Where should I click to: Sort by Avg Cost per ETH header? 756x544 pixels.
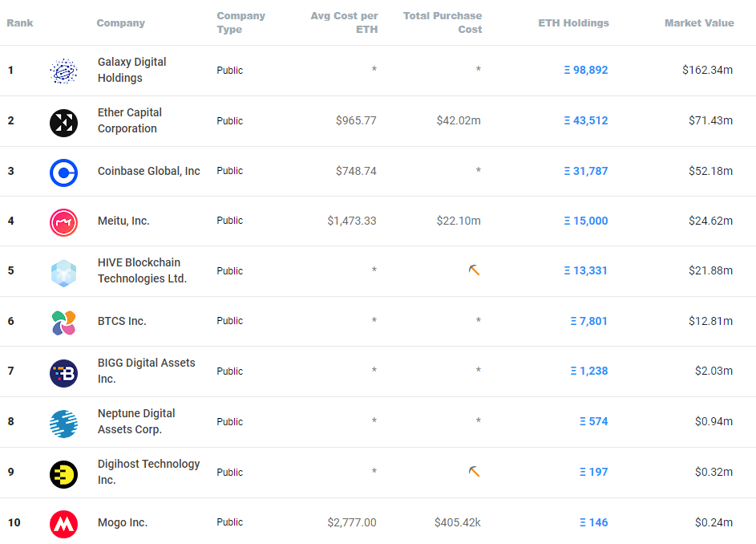point(344,22)
